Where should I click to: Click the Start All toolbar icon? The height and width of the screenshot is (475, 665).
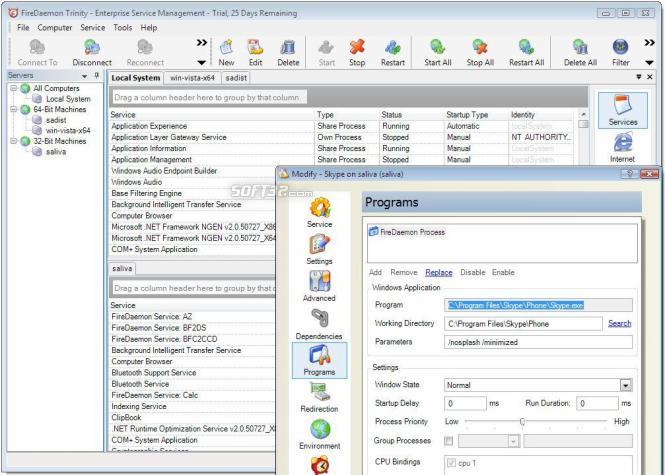point(438,47)
